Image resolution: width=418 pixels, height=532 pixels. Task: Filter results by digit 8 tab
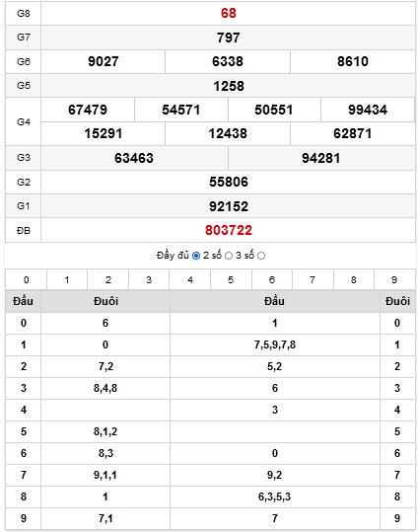(x=354, y=280)
